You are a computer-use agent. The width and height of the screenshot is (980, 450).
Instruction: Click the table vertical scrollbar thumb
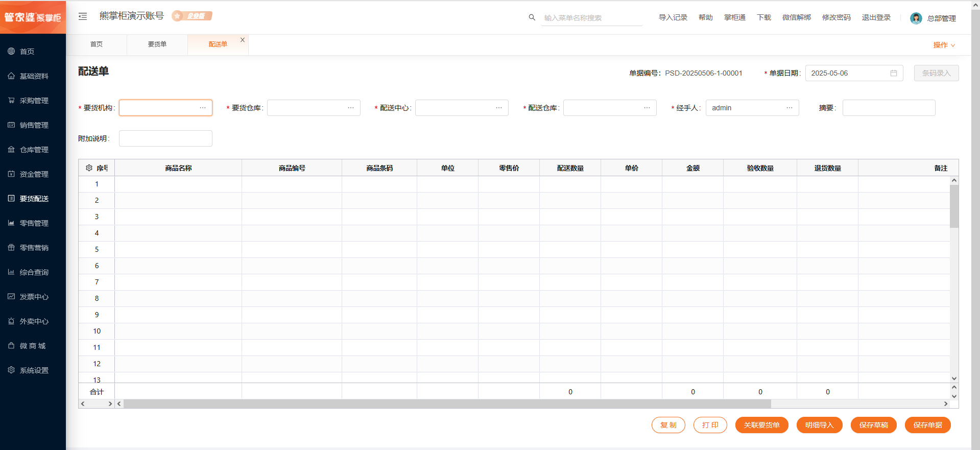954,206
